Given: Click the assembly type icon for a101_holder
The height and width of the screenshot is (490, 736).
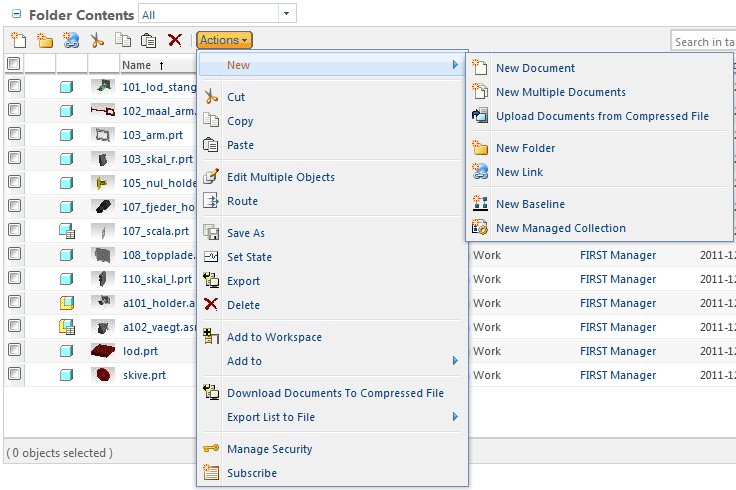Looking at the screenshot, I should pos(67,303).
